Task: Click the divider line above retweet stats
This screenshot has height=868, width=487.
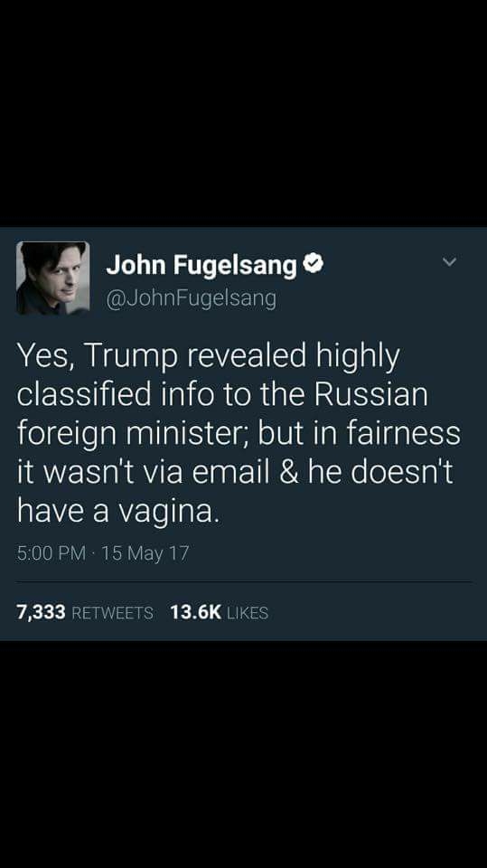Action: point(244,581)
